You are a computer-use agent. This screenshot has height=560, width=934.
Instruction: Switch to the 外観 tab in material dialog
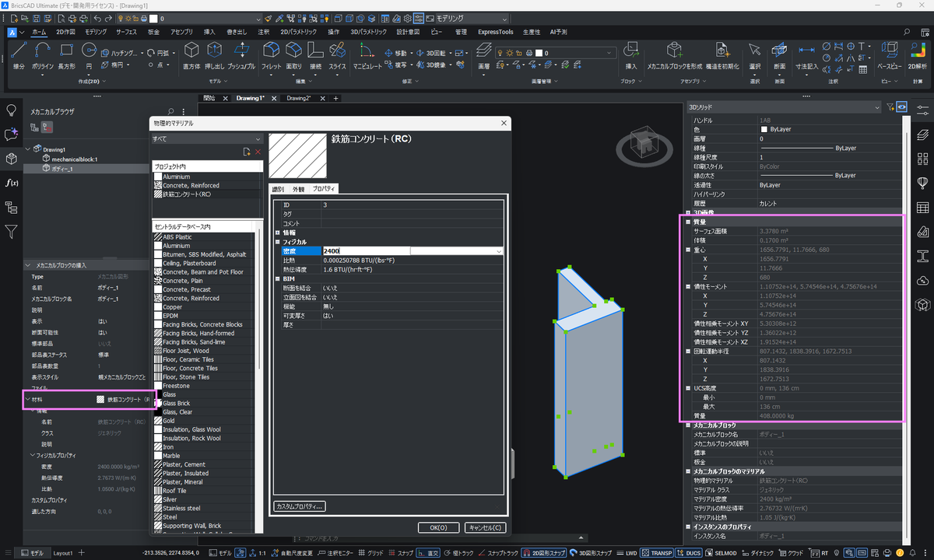tap(299, 189)
